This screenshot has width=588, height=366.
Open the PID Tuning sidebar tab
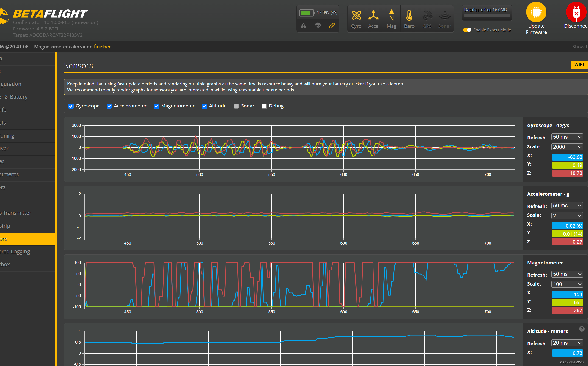pos(27,135)
